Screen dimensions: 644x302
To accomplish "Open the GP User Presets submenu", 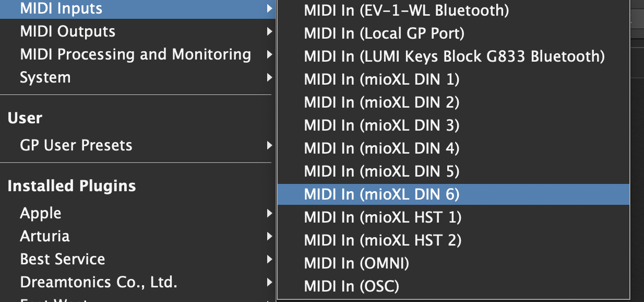I will tap(76, 145).
